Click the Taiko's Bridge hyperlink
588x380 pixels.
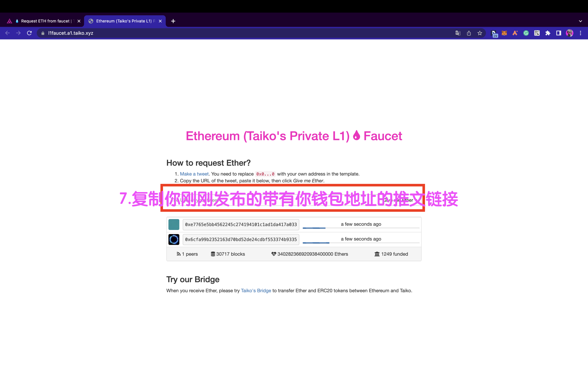[x=256, y=290]
